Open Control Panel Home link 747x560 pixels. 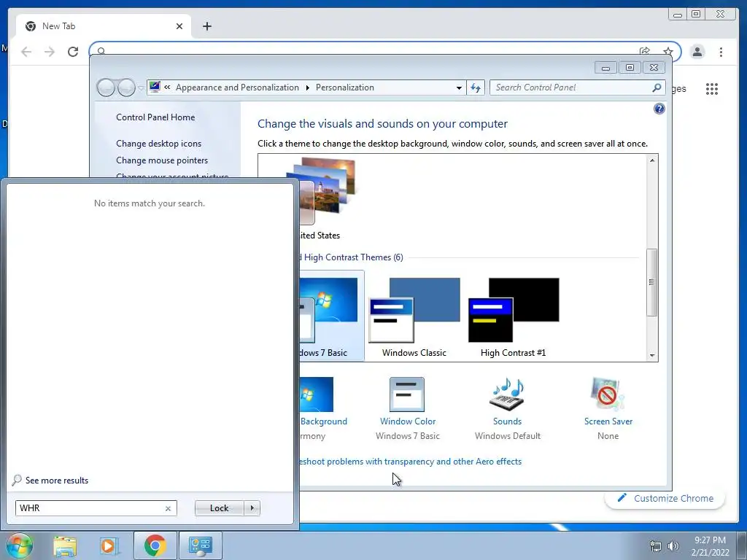pos(155,117)
